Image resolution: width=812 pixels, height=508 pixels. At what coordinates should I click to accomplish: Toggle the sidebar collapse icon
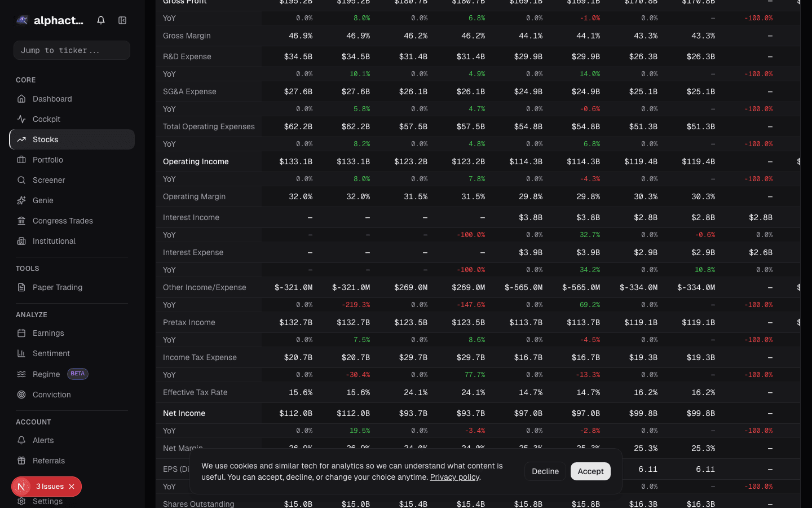click(122, 20)
